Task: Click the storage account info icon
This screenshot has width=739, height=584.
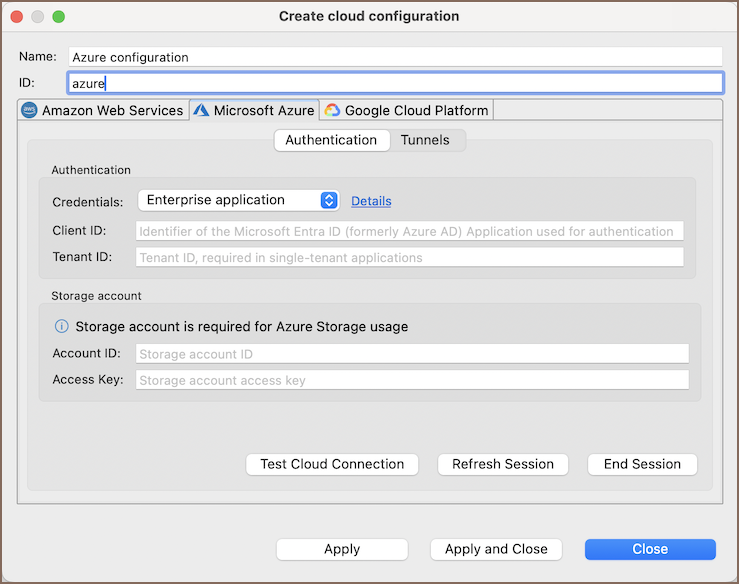Action: 61,327
